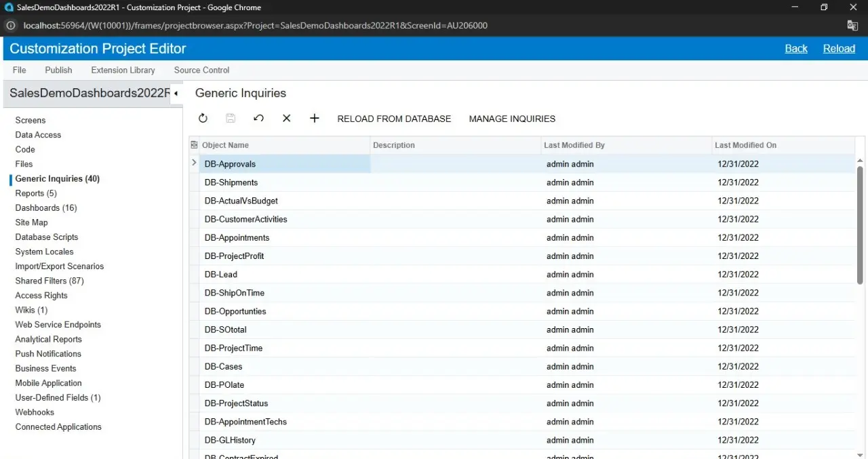This screenshot has height=459, width=868.
Task: Open the Publish menu
Action: pyautogui.click(x=58, y=70)
